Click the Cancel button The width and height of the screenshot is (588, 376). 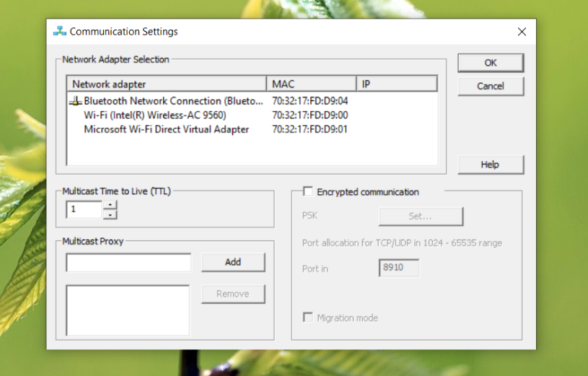coord(491,86)
